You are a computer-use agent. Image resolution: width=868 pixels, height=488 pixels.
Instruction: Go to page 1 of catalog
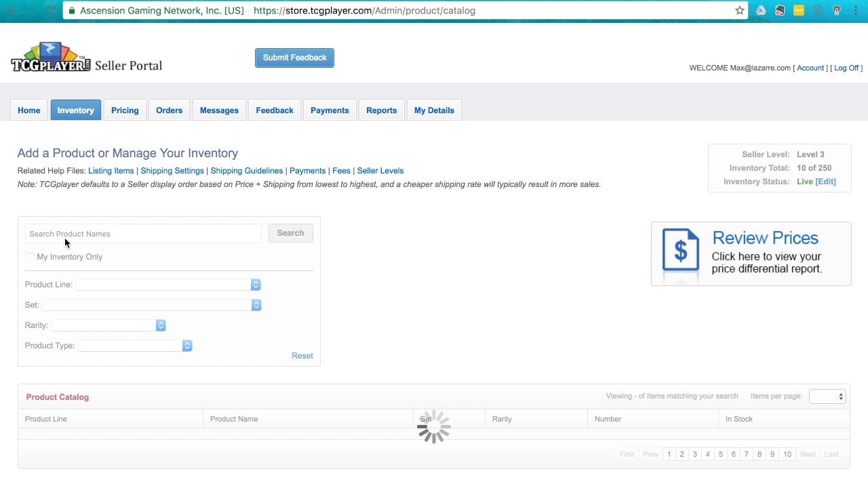pyautogui.click(x=669, y=454)
